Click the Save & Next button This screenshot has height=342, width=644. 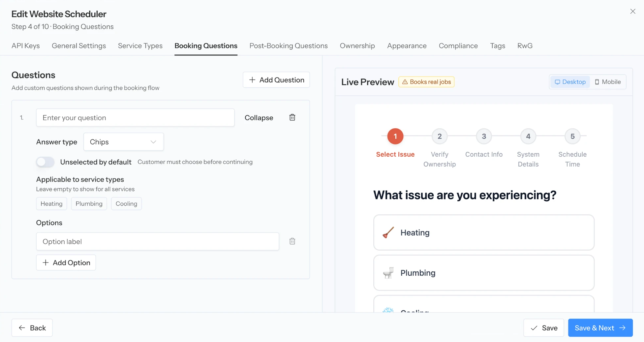pos(600,328)
